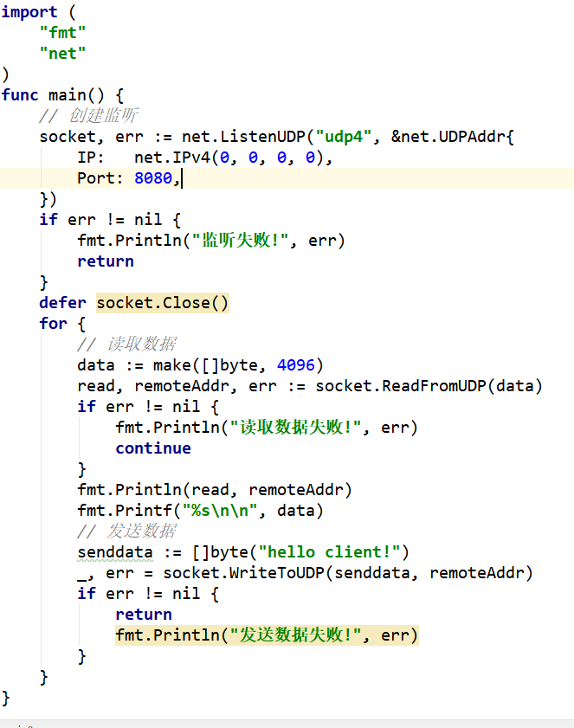This screenshot has height=728, width=574.
Task: Click the for loop keyword
Action: pyautogui.click(x=53, y=324)
